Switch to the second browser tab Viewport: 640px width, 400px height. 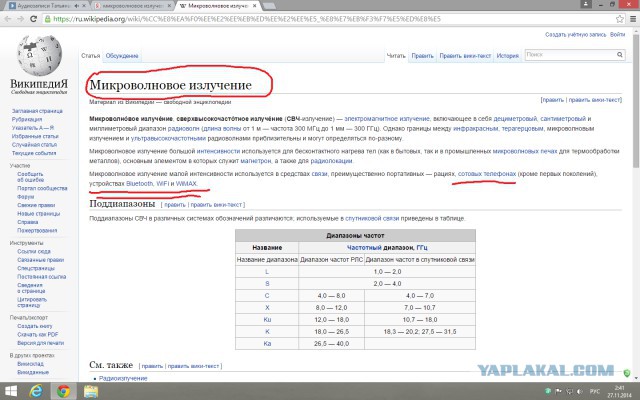point(131,6)
